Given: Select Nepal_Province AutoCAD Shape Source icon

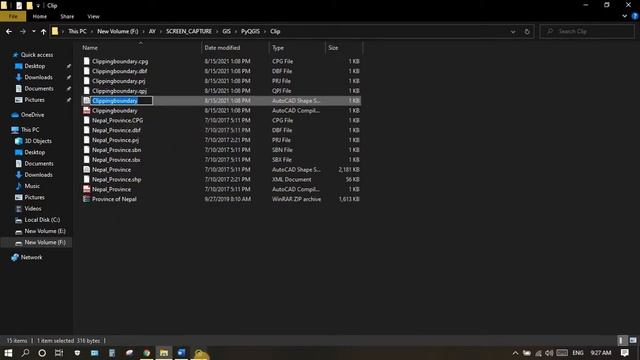Looking at the screenshot, I should pyautogui.click(x=87, y=169).
